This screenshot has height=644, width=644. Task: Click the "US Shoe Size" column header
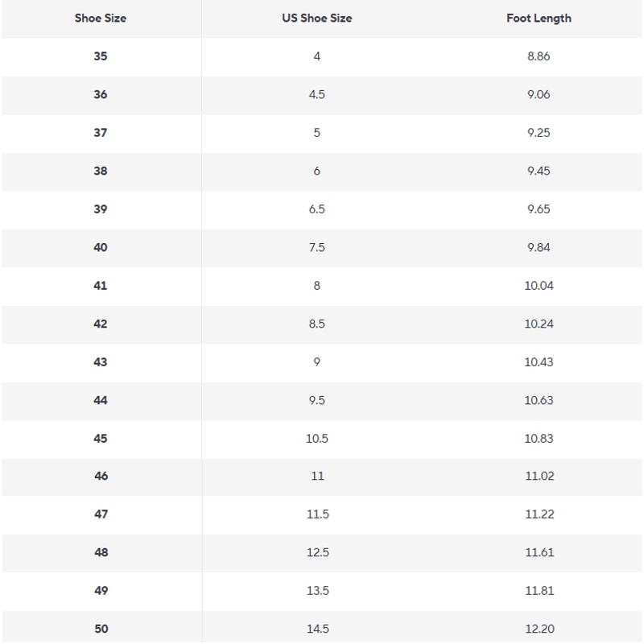coord(316,18)
